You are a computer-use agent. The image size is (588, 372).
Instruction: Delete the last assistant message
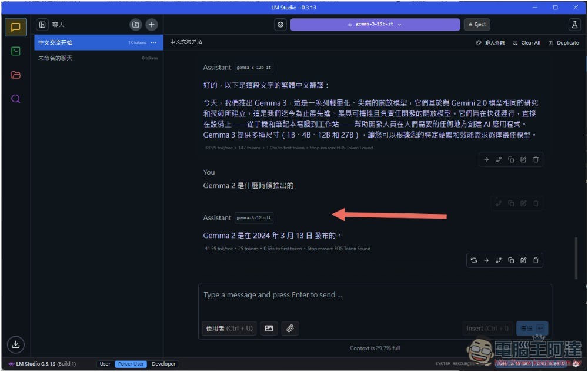(x=536, y=260)
